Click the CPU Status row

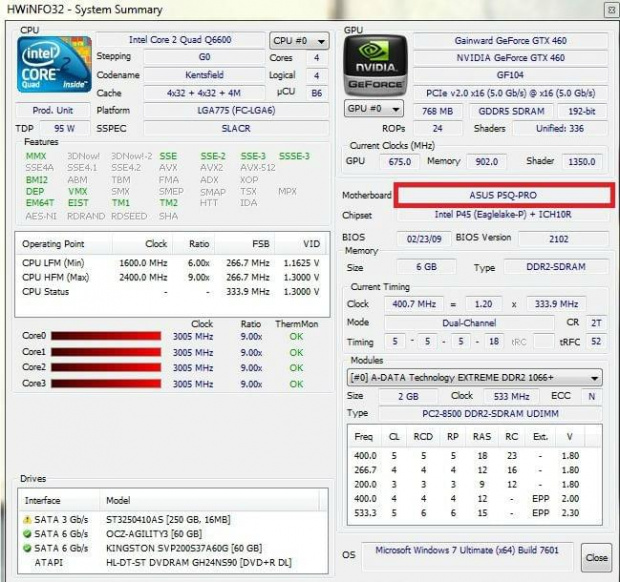coord(171,292)
